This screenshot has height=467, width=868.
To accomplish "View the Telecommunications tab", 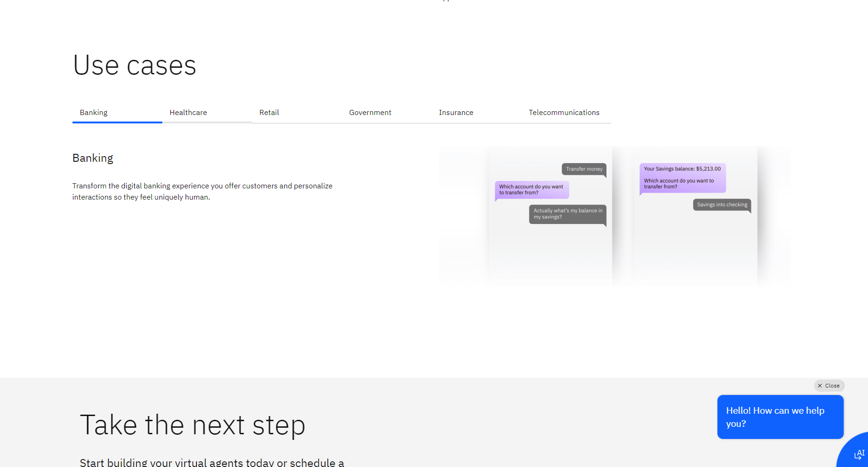I will coord(564,113).
